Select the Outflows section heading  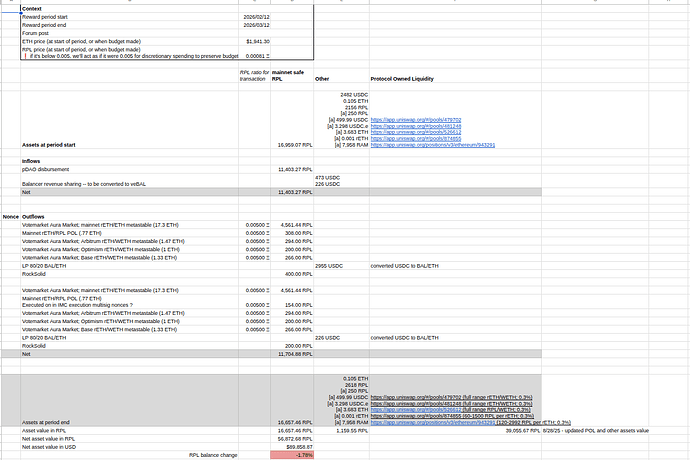129,217
